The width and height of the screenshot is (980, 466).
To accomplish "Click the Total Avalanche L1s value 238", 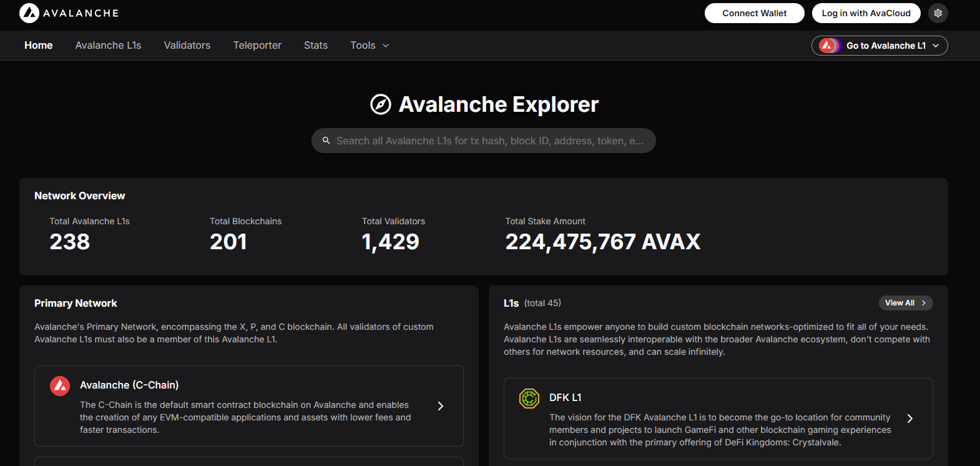I will pos(70,242).
